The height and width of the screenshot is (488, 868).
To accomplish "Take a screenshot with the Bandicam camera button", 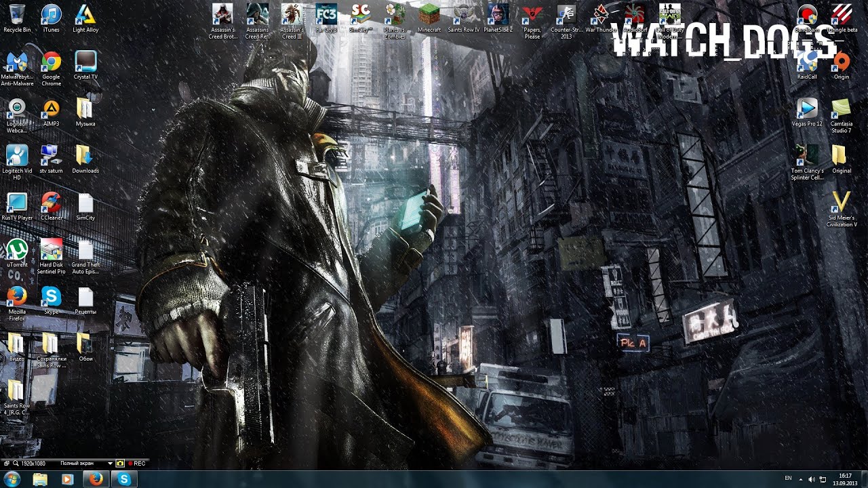I will [121, 464].
